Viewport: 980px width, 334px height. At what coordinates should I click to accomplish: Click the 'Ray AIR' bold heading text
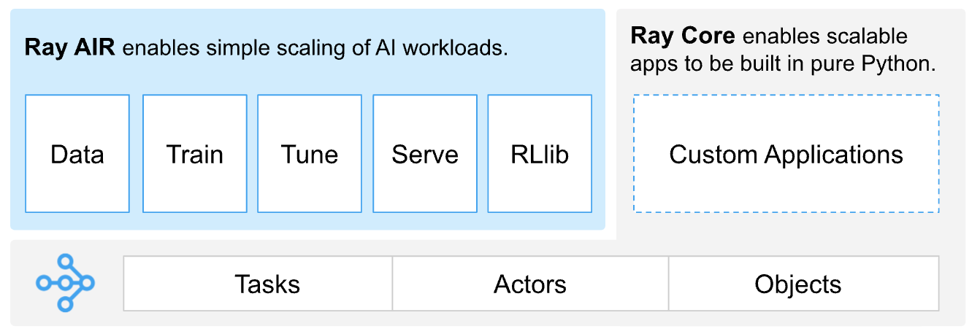(x=70, y=49)
